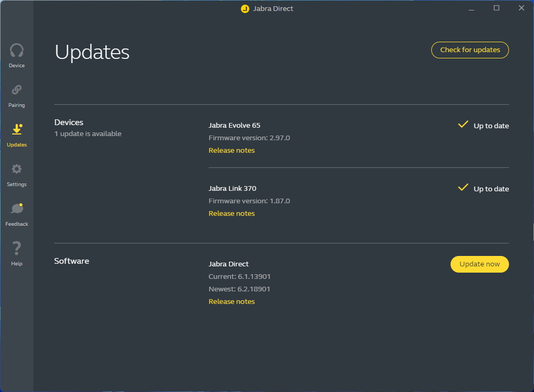
Task: Click the Jabra logo in title bar
Action: pos(245,8)
